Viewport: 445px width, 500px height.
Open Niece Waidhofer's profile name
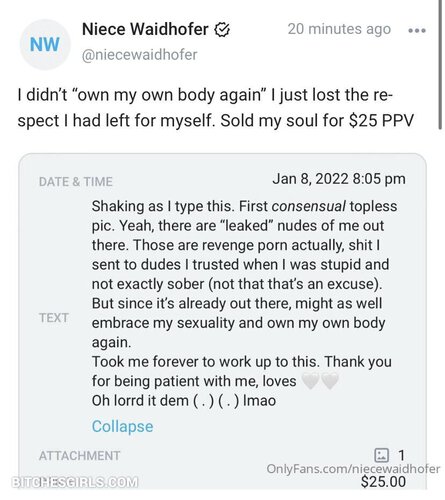coord(145,29)
